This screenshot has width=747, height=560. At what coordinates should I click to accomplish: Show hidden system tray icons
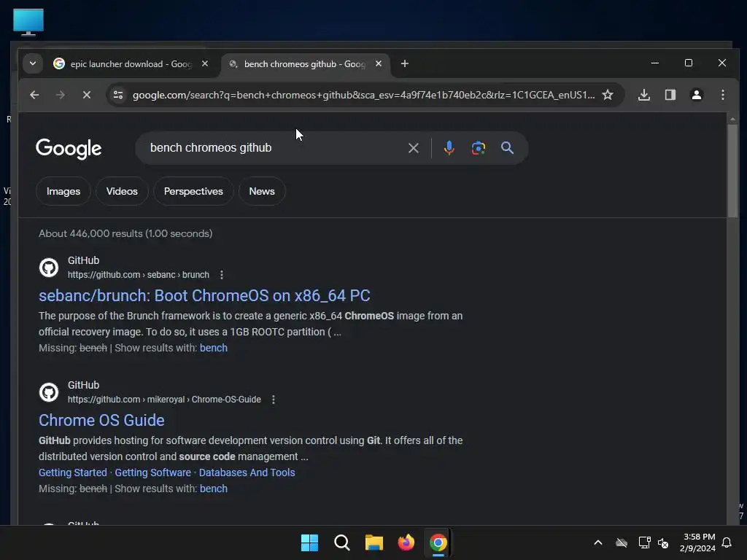(x=598, y=542)
